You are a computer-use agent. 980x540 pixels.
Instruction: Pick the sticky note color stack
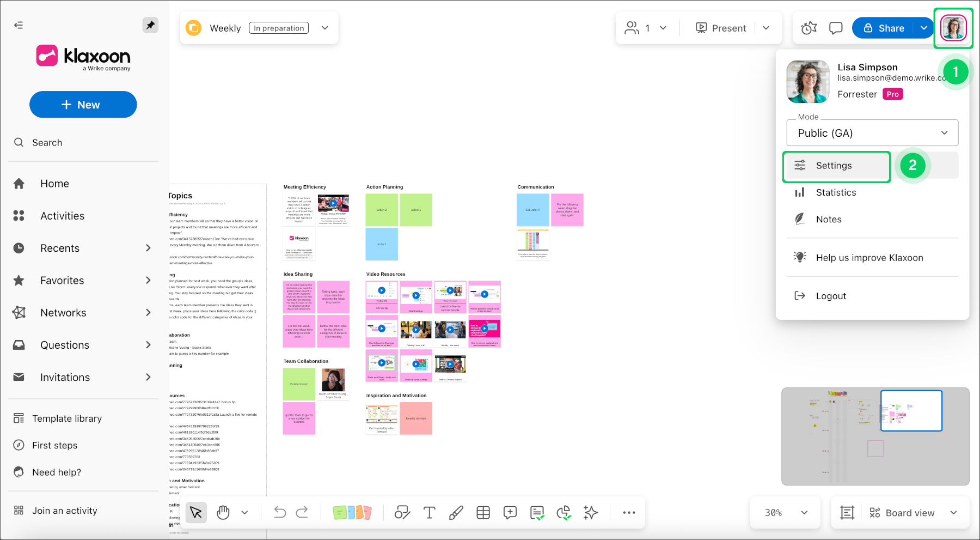pyautogui.click(x=352, y=512)
